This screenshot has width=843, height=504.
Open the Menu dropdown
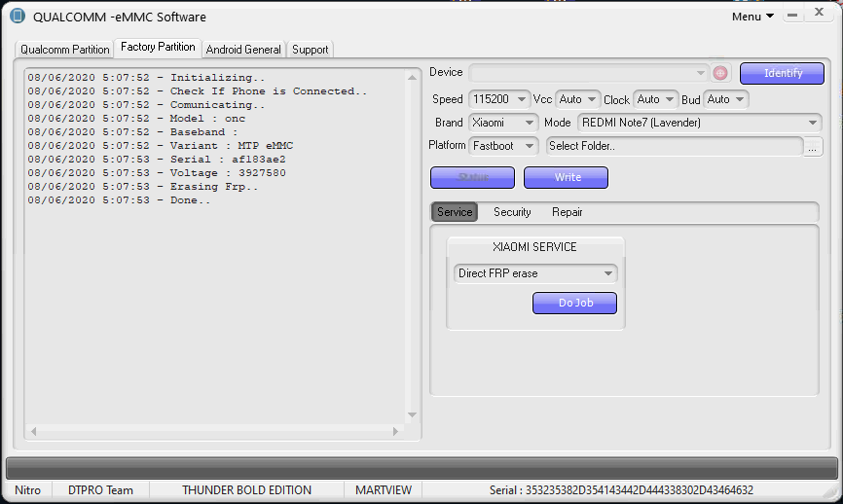[x=752, y=17]
